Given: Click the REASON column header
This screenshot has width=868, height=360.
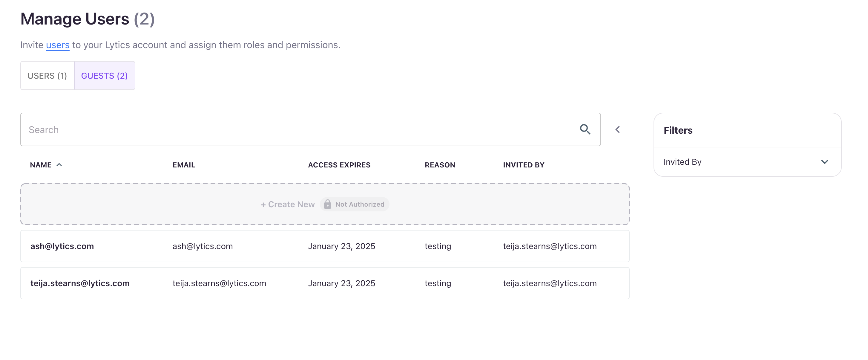Looking at the screenshot, I should [440, 165].
